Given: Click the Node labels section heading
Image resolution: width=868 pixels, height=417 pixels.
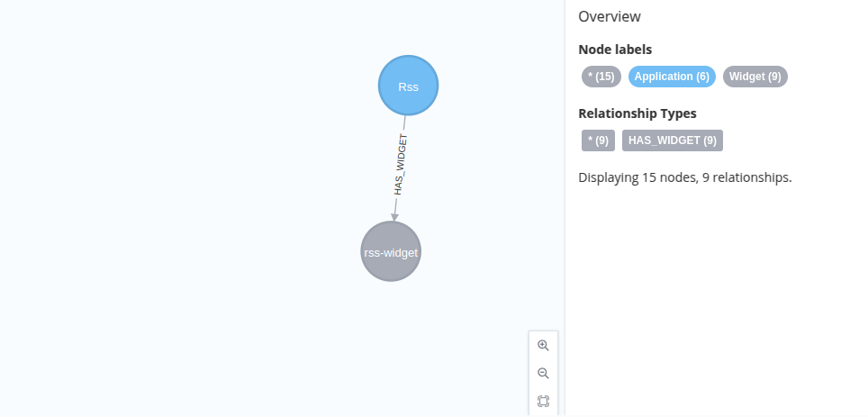Looking at the screenshot, I should pos(615,50).
